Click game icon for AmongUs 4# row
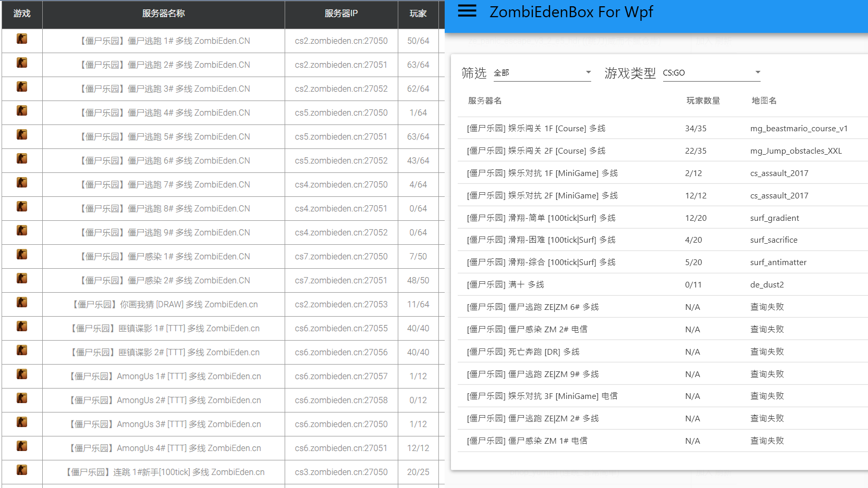The height and width of the screenshot is (488, 868). [x=22, y=446]
